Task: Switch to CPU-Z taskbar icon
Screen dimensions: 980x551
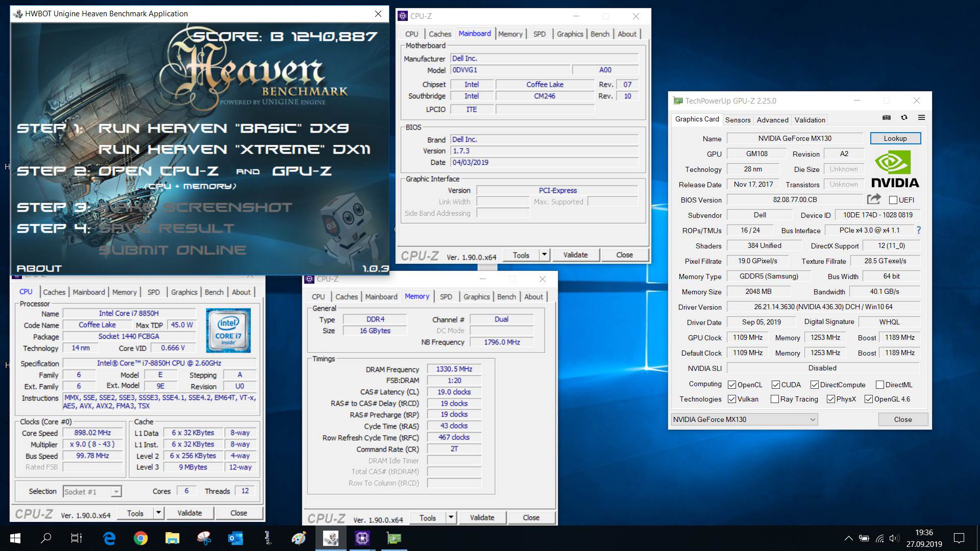Action: [x=362, y=538]
